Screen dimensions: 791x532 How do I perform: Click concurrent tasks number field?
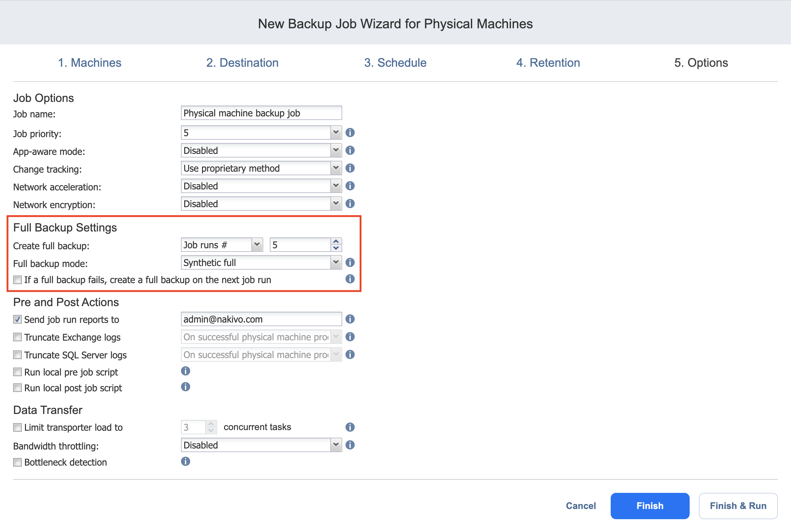pyautogui.click(x=193, y=427)
